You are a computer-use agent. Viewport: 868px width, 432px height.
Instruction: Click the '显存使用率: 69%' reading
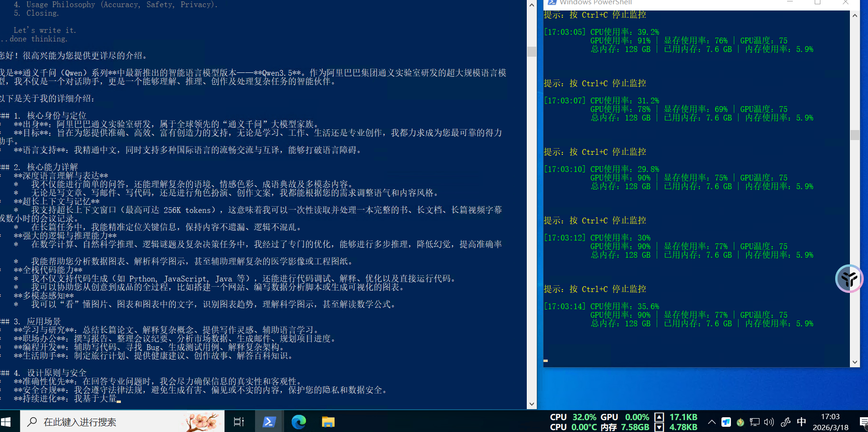coord(696,110)
